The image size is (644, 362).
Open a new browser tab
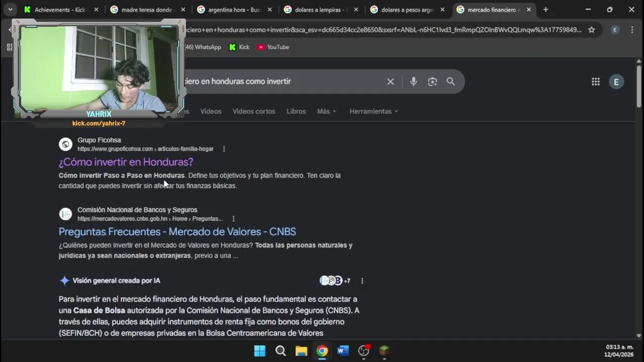pos(545,10)
